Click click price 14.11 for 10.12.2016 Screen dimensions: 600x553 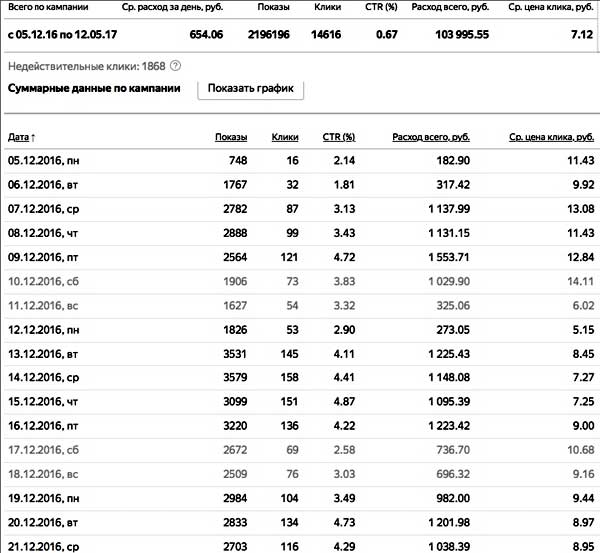pyautogui.click(x=581, y=282)
